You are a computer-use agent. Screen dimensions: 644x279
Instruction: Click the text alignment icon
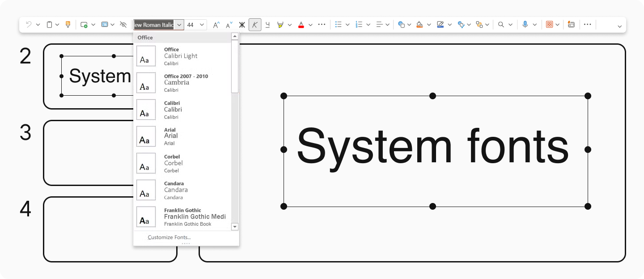[x=379, y=25]
